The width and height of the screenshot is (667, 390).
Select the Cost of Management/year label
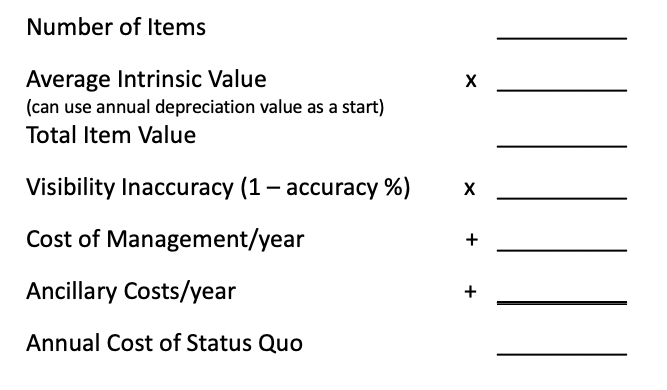165,239
